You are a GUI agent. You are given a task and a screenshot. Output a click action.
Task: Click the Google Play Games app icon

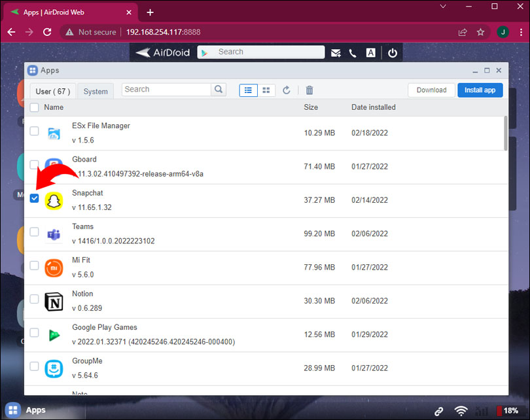[54, 335]
